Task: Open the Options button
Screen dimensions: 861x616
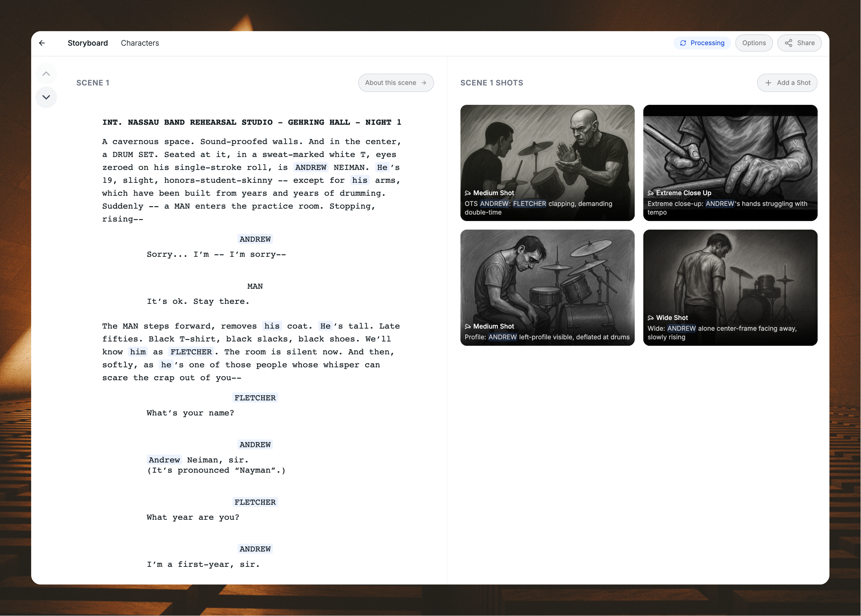Action: (754, 43)
